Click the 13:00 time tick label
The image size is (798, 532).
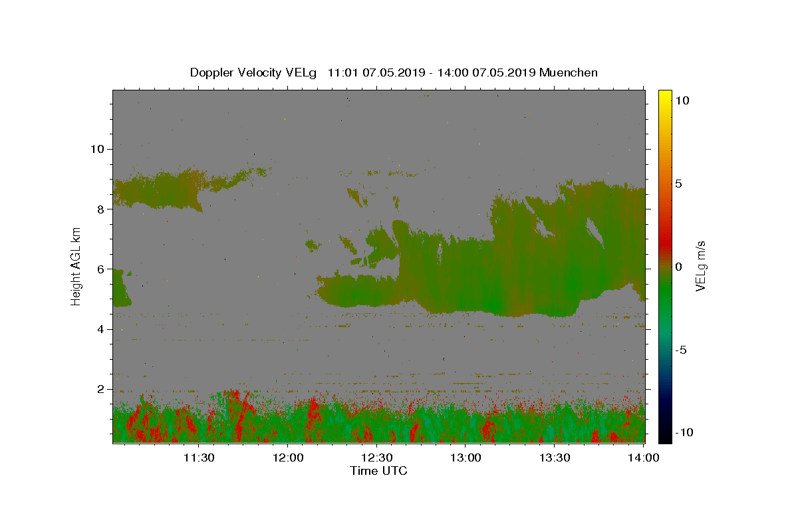point(465,458)
